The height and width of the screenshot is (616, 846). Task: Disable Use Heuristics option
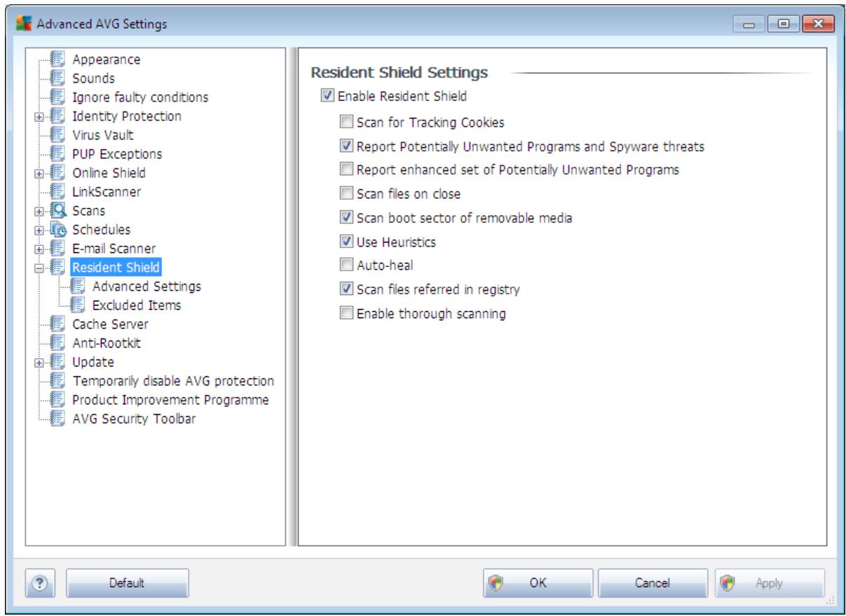point(346,242)
